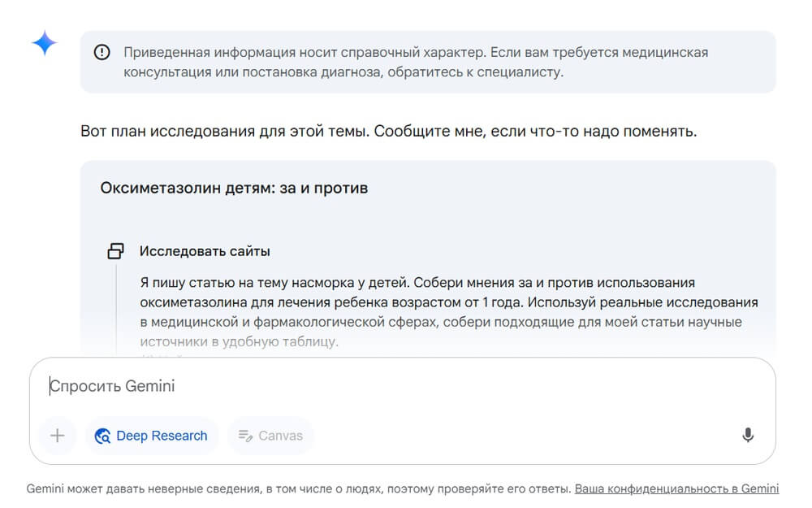Toggle the Canvas mode chip
Image resolution: width=812 pixels, height=508 pixels.
(x=270, y=436)
